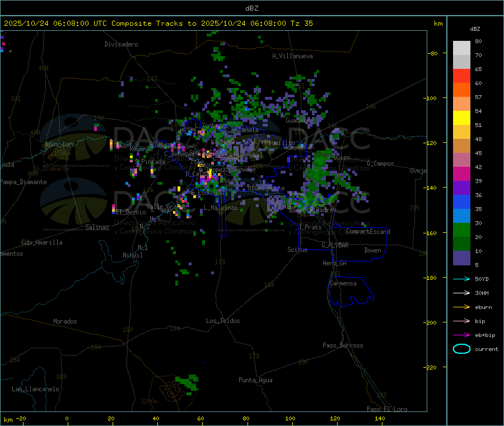504x426 pixels.
Task: Click the 'Soitue' map label
Action: 297,250
